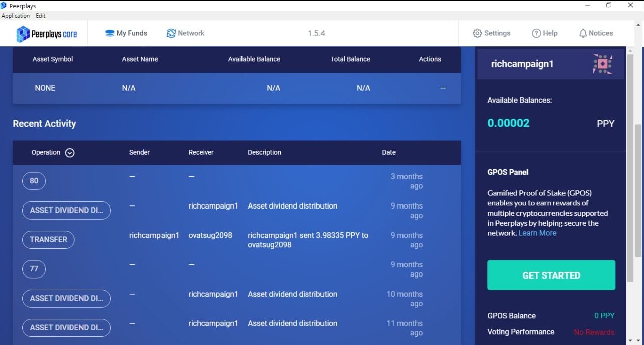Open the Network tab
This screenshot has height=345, width=644.
click(185, 33)
